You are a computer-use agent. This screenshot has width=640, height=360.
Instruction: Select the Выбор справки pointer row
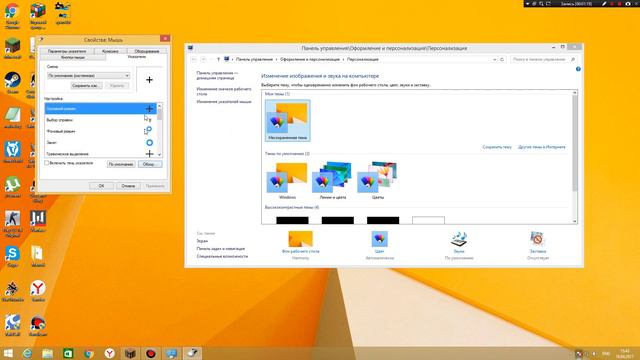pos(100,120)
